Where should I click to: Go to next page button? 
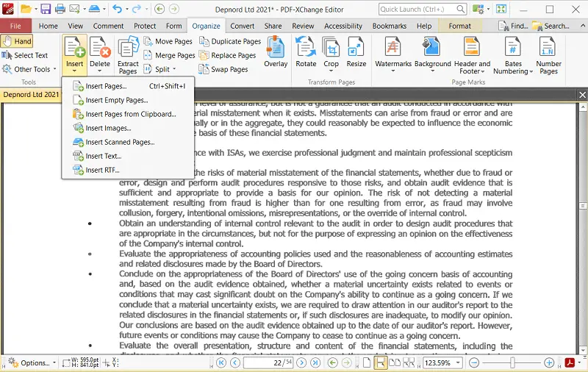[301, 362]
